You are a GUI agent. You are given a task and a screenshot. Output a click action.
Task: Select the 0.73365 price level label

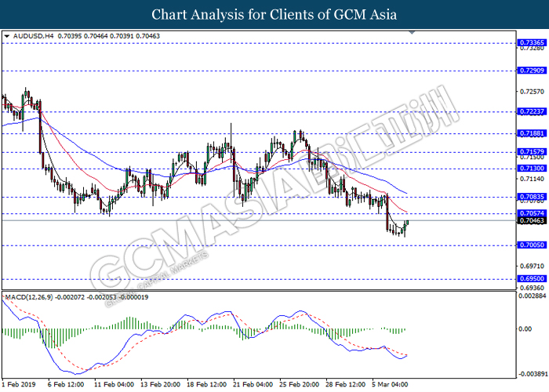click(x=532, y=42)
